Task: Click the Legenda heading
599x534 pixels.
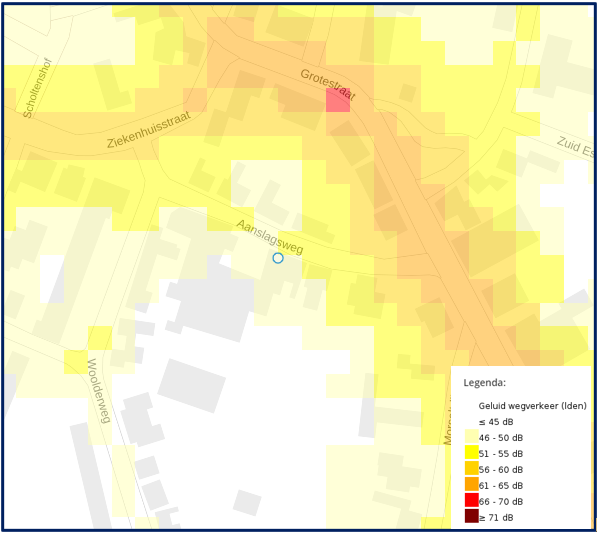Action: pos(485,383)
